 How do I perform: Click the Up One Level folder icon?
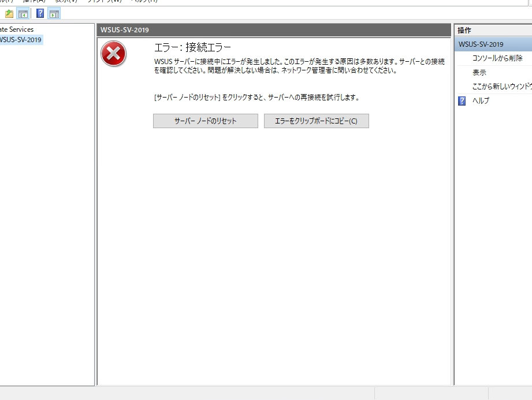tap(9, 13)
